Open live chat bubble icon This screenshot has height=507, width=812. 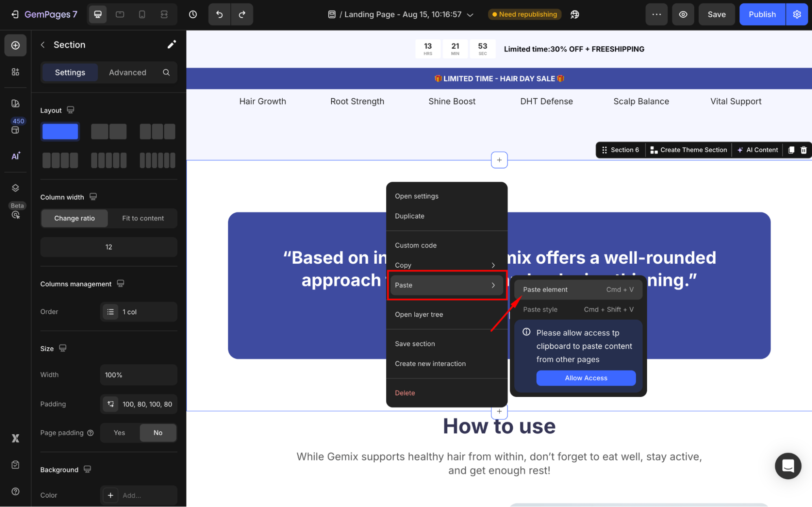(788, 466)
